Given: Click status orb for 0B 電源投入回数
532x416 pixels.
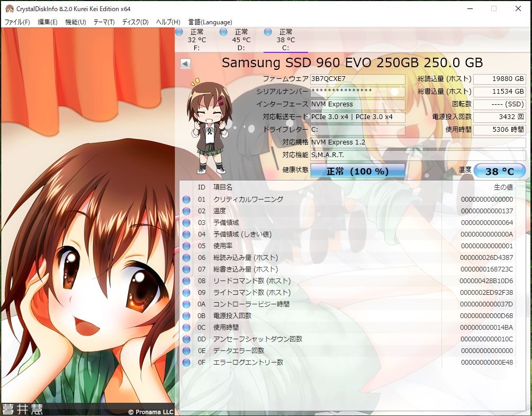Looking at the screenshot, I should (x=186, y=316).
